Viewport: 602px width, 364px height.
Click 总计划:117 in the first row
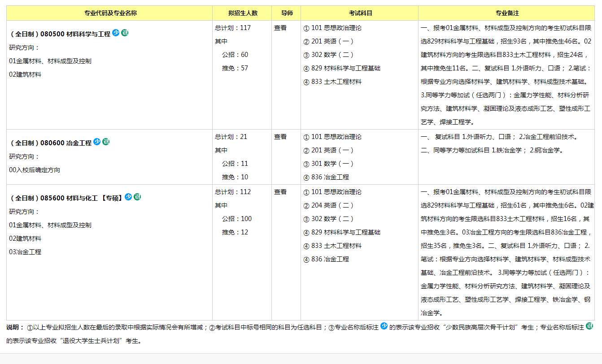(x=233, y=28)
